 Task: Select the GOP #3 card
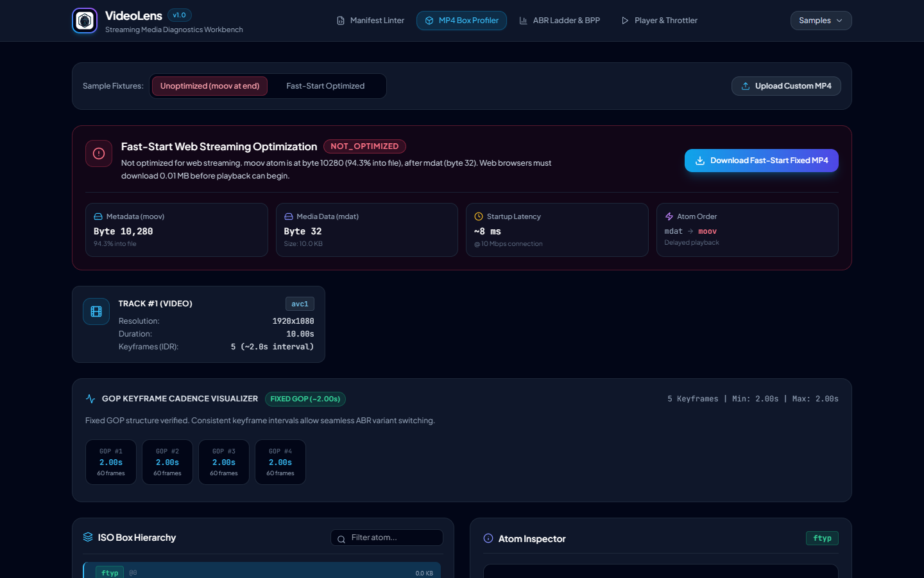[224, 462]
